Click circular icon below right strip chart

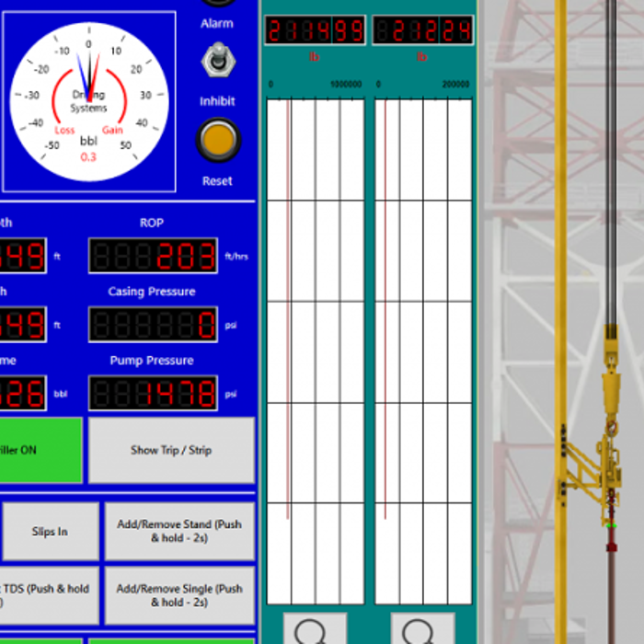pyautogui.click(x=423, y=628)
